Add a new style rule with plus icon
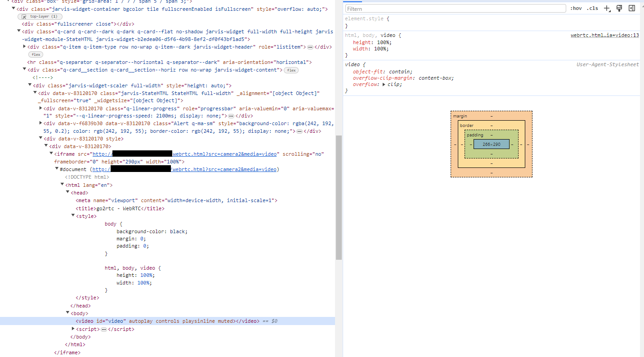The image size is (644, 357). pos(607,8)
